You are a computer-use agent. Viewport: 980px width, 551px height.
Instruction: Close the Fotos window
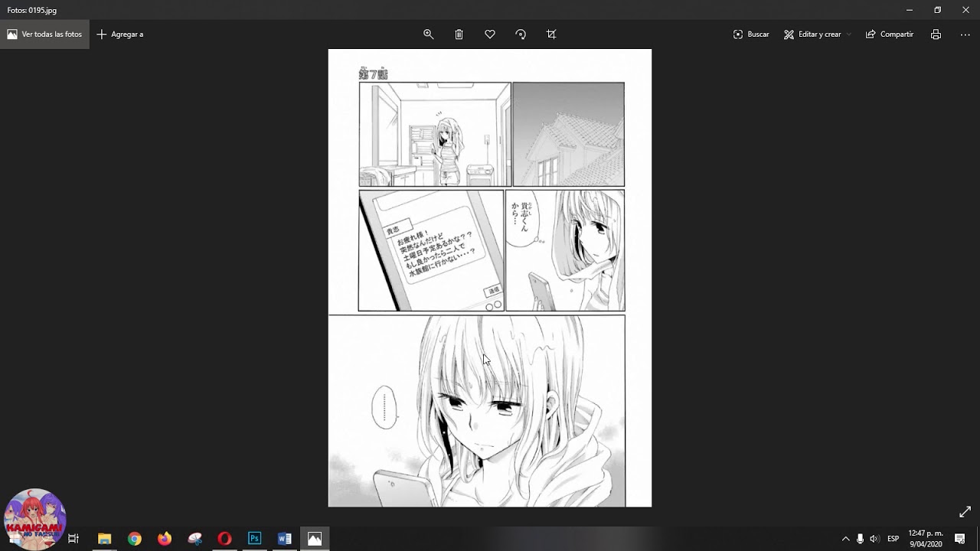(965, 10)
